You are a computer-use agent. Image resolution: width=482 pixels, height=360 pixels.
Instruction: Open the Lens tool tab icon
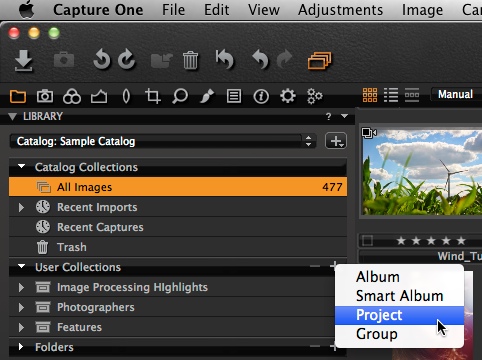coord(126,96)
